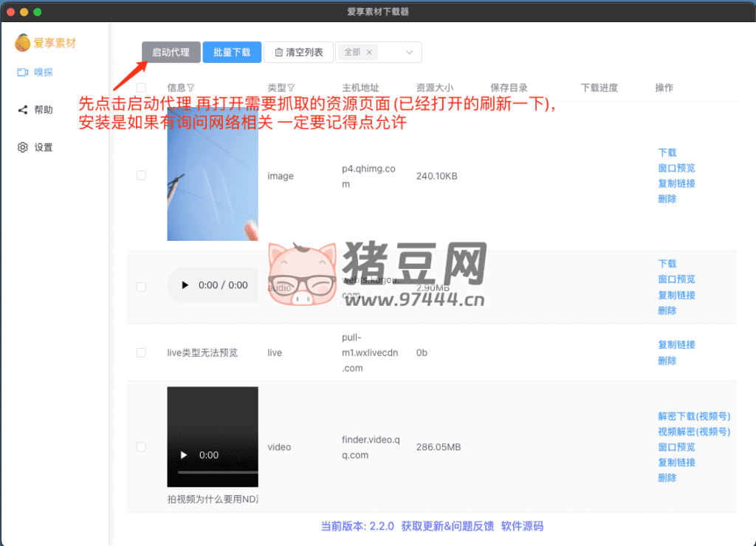The image size is (756, 546).
Task: Click the 清空列表 button
Action: (298, 52)
